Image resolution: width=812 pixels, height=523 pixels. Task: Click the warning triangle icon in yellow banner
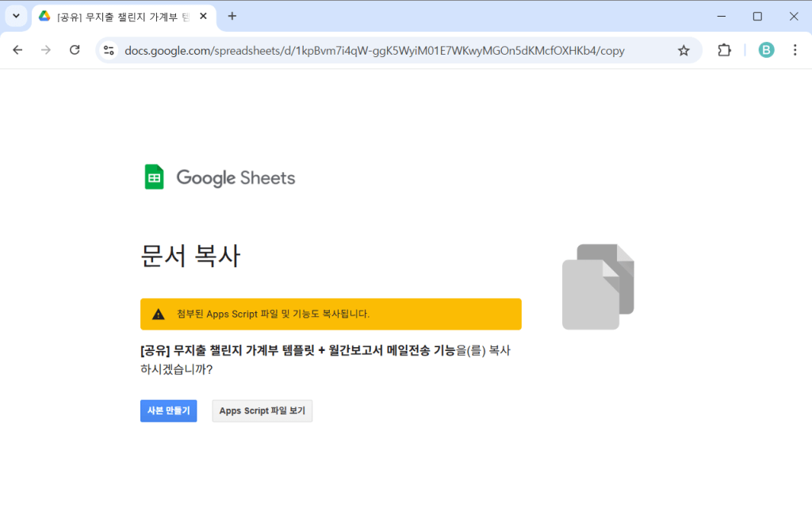point(159,314)
